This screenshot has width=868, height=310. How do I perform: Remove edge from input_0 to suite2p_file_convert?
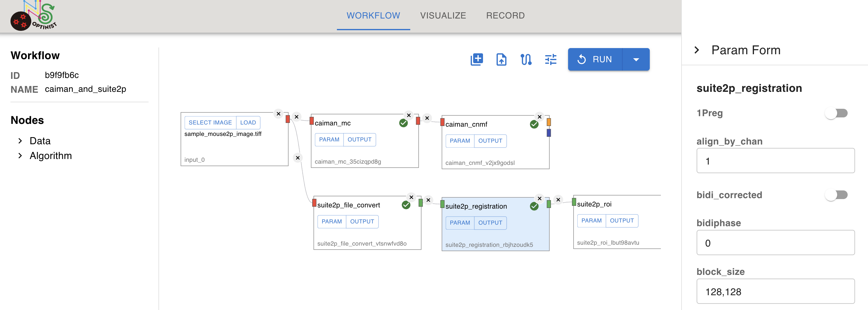coord(298,158)
